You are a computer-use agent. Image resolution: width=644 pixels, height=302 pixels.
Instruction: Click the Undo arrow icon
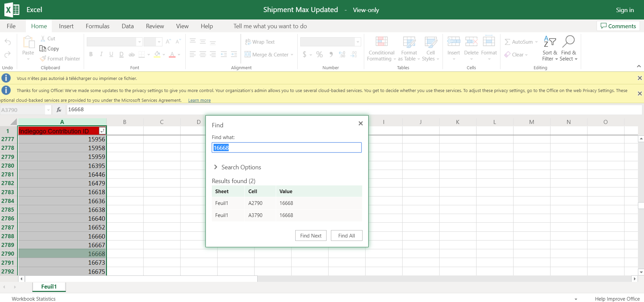7,42
